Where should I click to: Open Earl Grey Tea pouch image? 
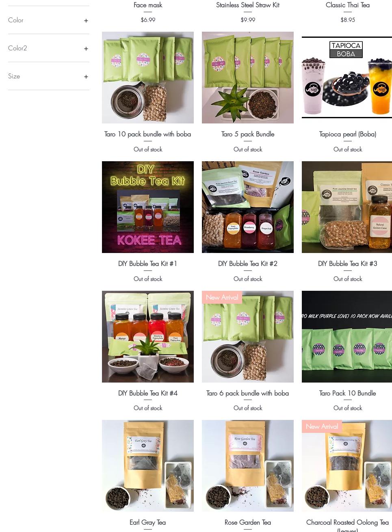[x=148, y=466]
